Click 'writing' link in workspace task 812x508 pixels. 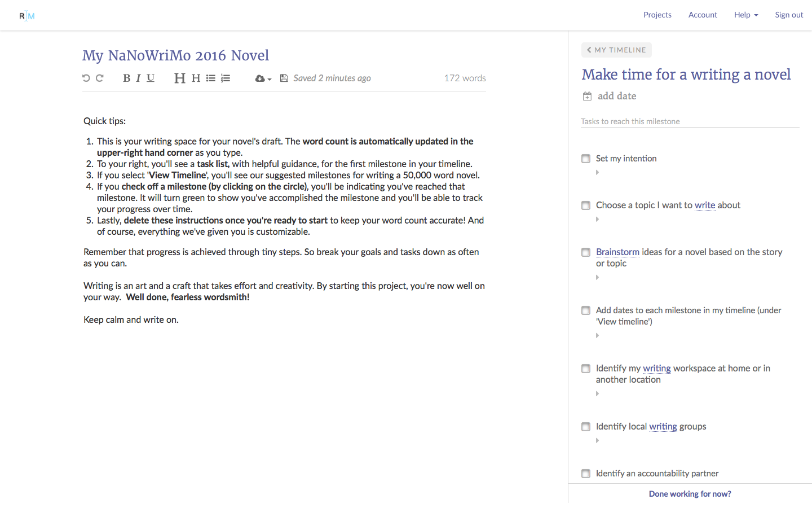pos(657,369)
